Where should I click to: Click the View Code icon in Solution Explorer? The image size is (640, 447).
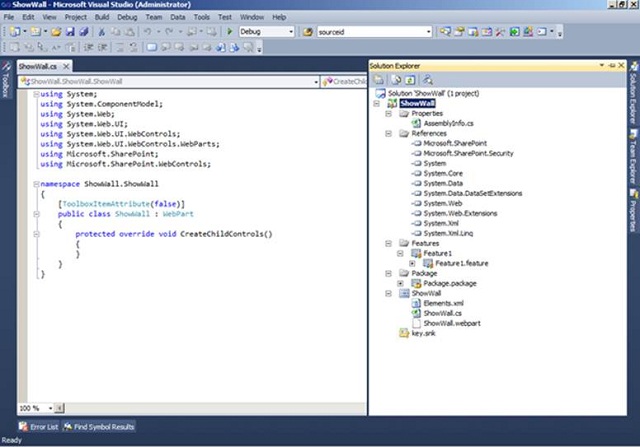427,80
